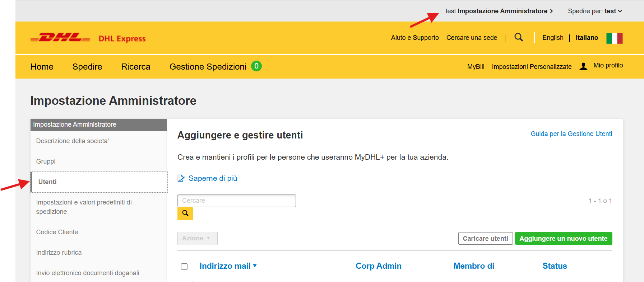Tick the select-all users checkbox
The width and height of the screenshot is (644, 282).
[184, 267]
